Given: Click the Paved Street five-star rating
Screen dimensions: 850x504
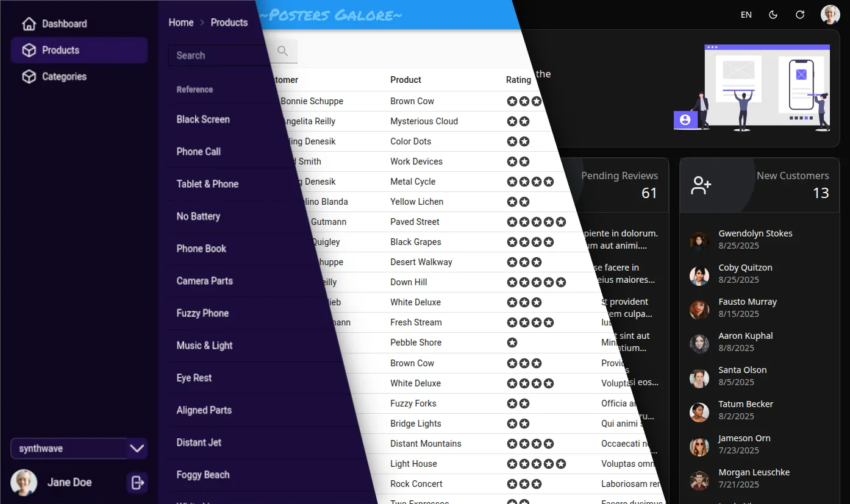Looking at the screenshot, I should click(536, 222).
